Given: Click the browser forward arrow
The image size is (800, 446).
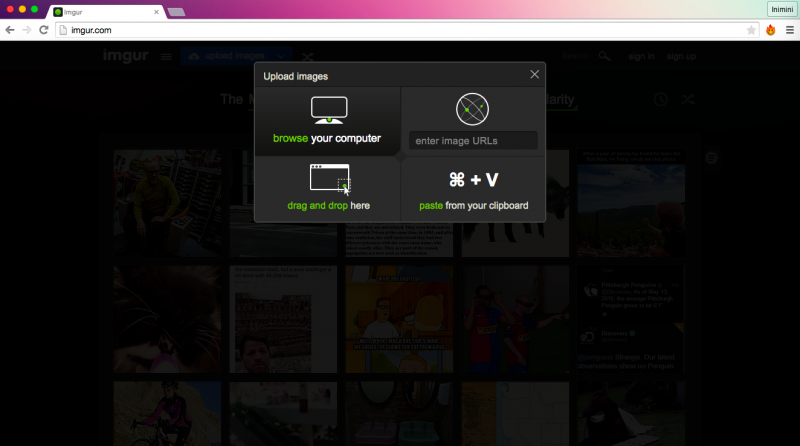Looking at the screenshot, I should pos(27,30).
